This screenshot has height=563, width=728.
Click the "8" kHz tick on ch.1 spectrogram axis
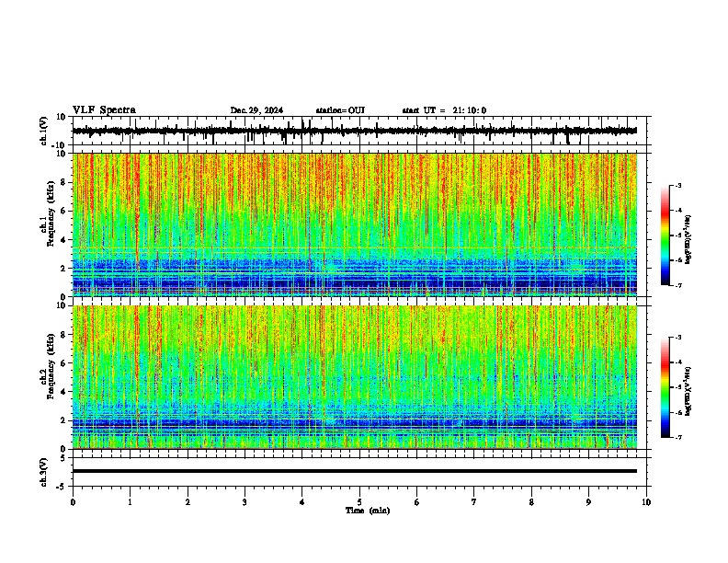click(x=64, y=182)
